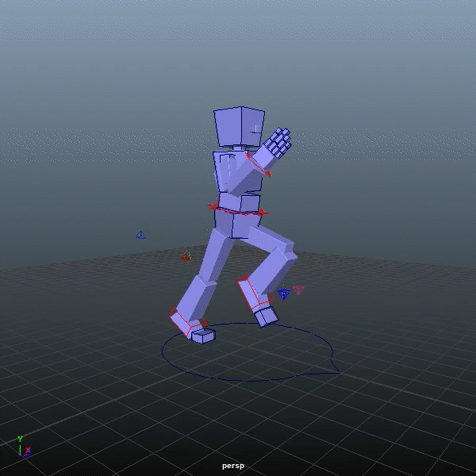
Task: Select the red foot control on the straight leg
Action: tap(188, 322)
